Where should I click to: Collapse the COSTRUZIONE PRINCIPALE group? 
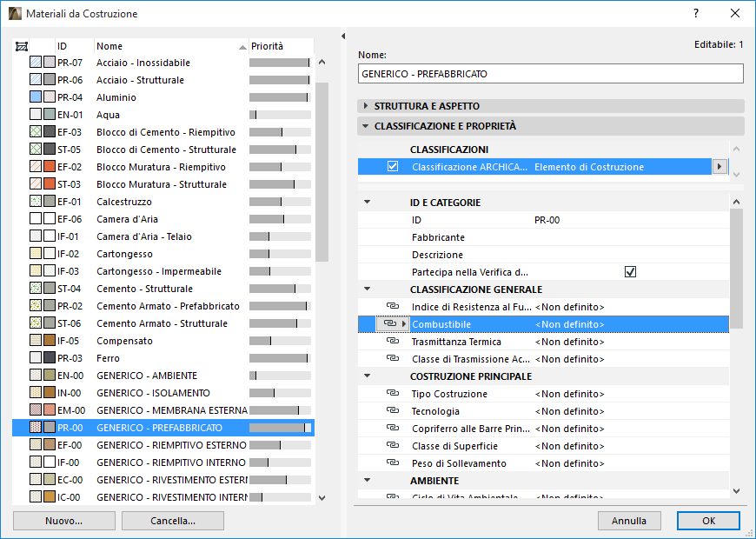click(368, 376)
